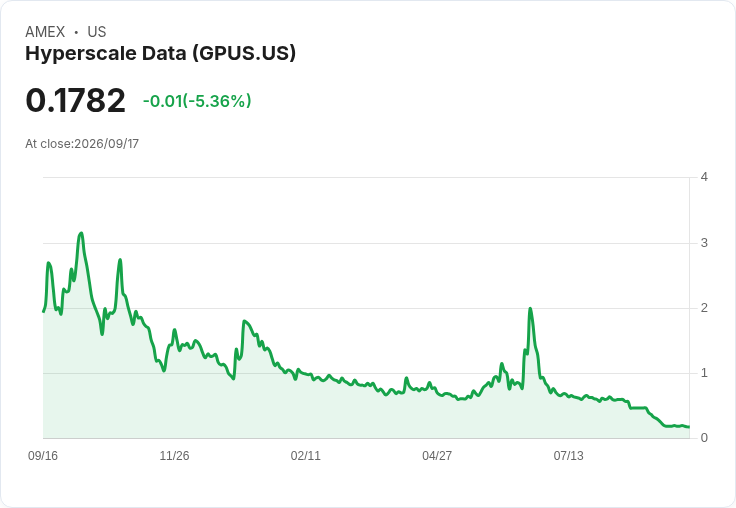Click the -0.01(-5.36%) price change

point(197,101)
